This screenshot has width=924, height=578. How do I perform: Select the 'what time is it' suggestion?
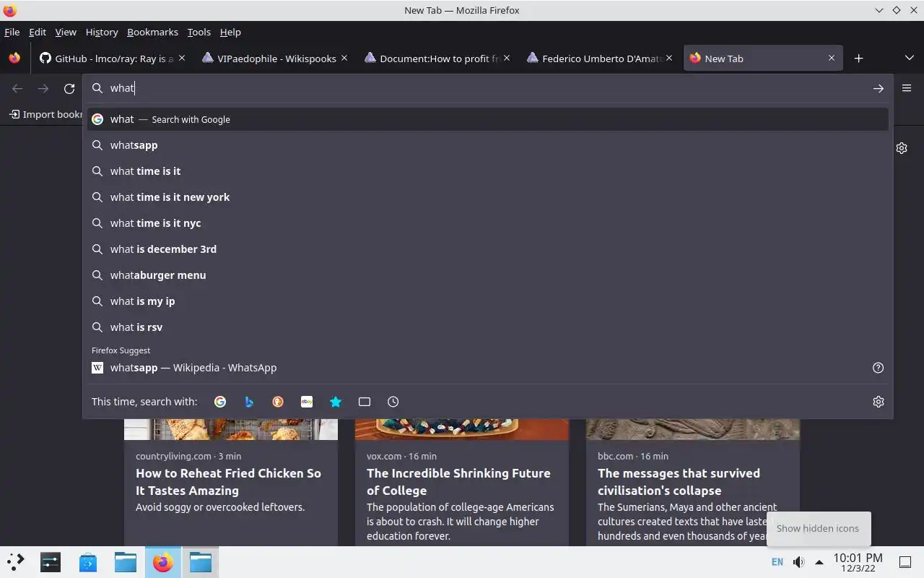point(488,171)
